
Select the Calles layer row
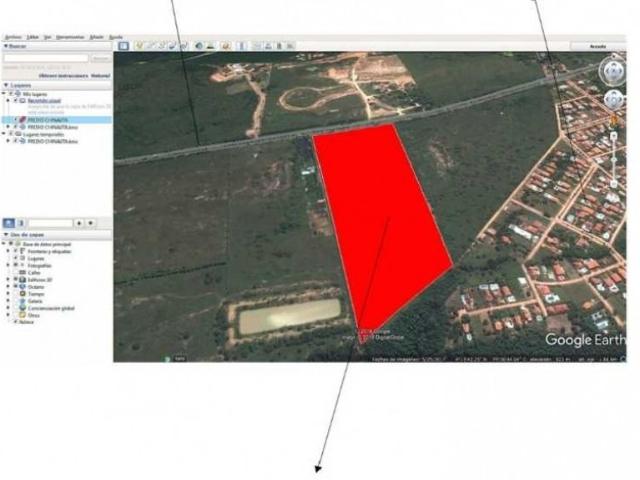(x=34, y=273)
